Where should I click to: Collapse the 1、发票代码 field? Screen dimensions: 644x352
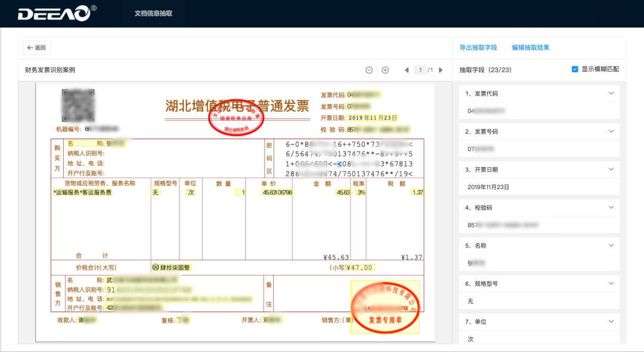pos(611,93)
